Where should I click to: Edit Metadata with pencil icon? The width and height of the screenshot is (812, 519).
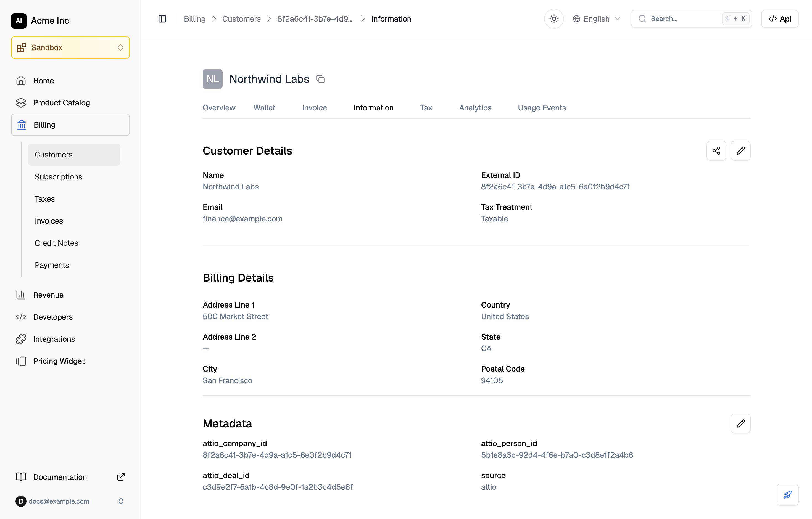[x=740, y=423]
